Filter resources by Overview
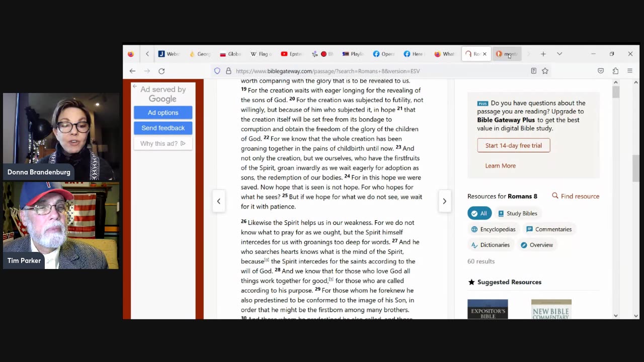644x362 pixels. (x=537, y=245)
